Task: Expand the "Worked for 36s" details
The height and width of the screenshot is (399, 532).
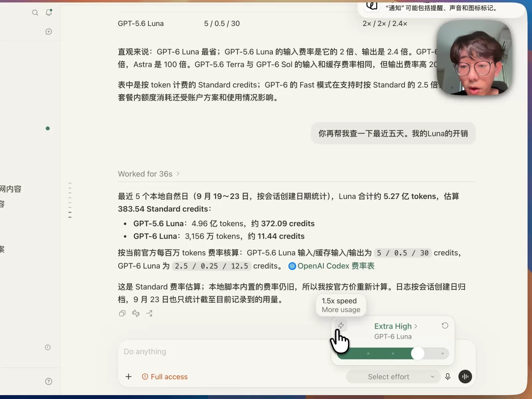Action: click(x=149, y=174)
